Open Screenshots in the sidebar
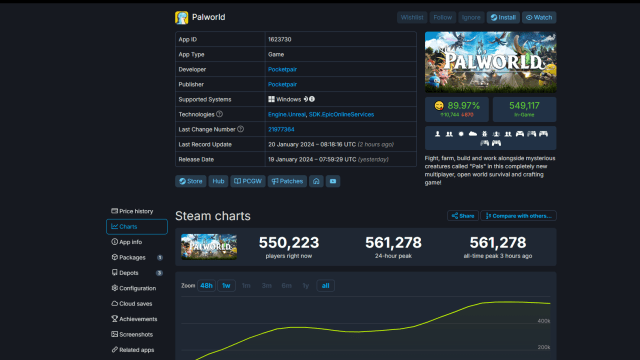Screen dimensions: 640x360 click(x=136, y=334)
